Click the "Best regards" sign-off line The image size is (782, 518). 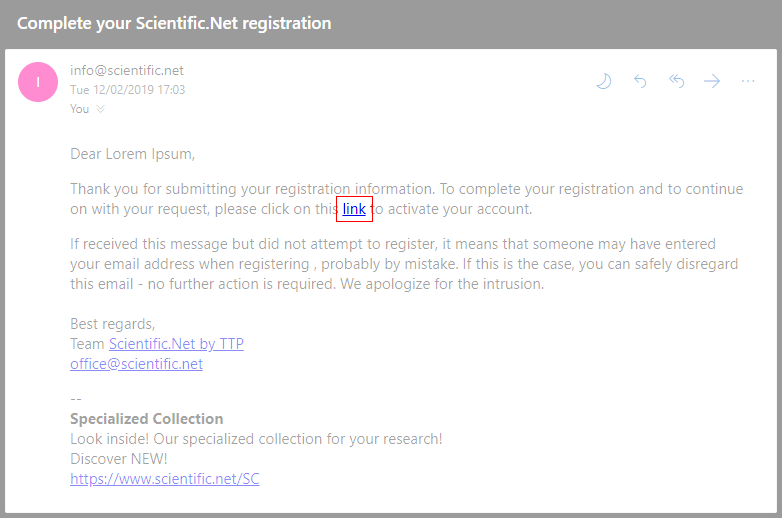pyautogui.click(x=112, y=324)
